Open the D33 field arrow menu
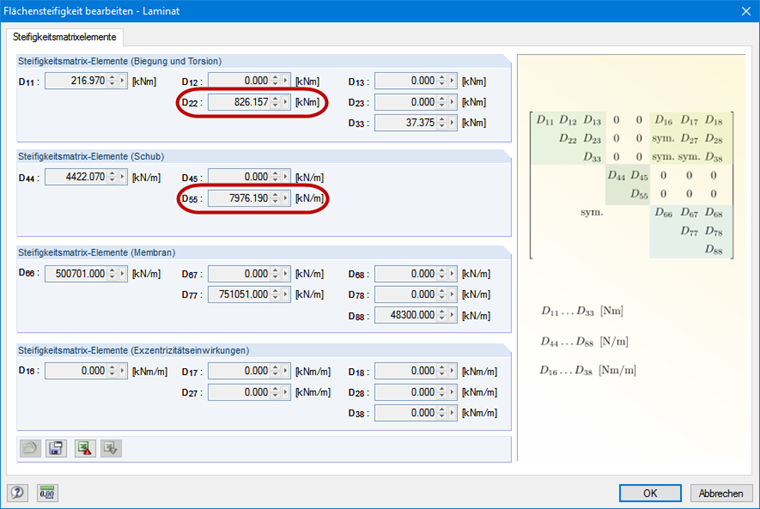This screenshot has width=760, height=509. 452,123
